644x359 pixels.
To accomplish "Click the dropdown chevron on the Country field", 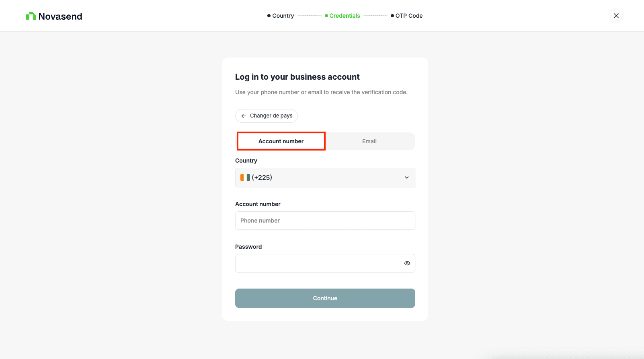I will (406, 177).
